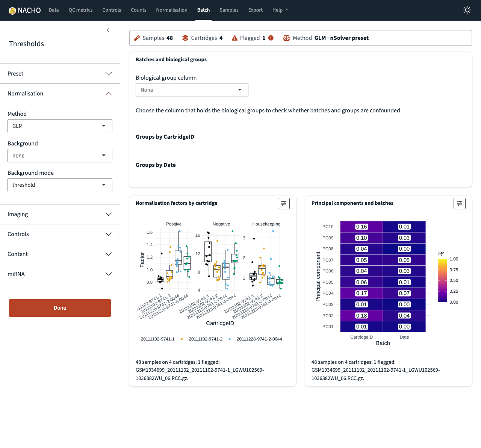Expand the Preset section
Viewport: 481px width, 448px height.
[60, 74]
